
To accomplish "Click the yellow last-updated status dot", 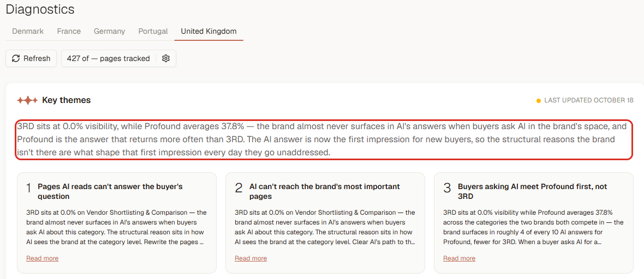I will 539,100.
